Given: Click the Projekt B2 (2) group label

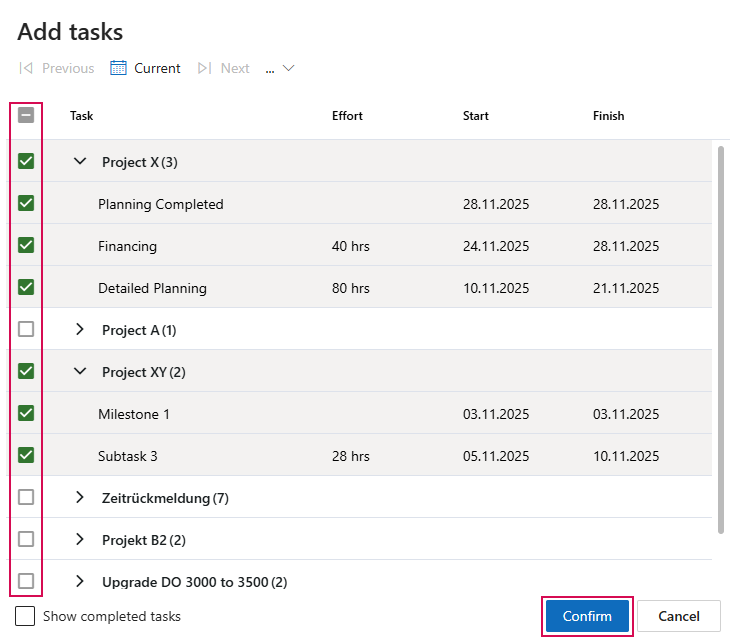Looking at the screenshot, I should click(x=144, y=541).
